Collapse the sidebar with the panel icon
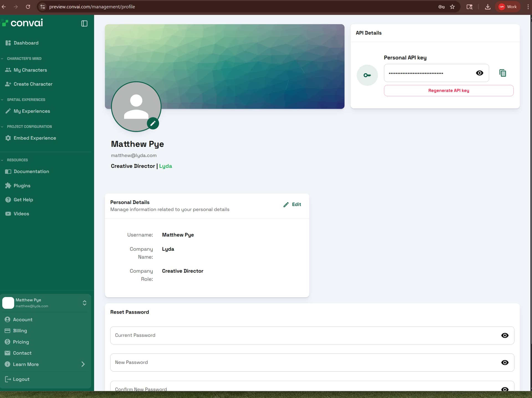Image resolution: width=532 pixels, height=398 pixels. tap(84, 24)
